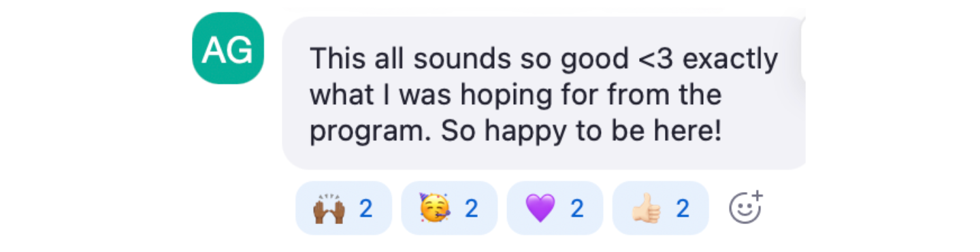980x252 pixels.
Task: Open the add reaction emoji picker
Action: [x=746, y=208]
